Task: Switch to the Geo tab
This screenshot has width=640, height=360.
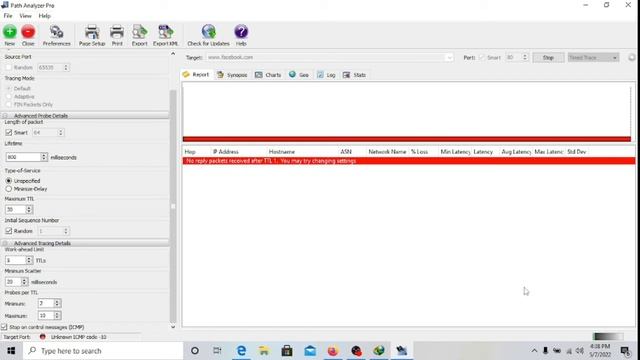Action: (x=299, y=75)
